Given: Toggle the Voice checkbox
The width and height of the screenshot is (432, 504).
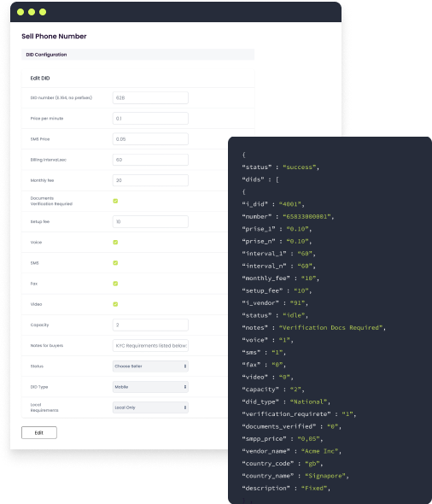Looking at the screenshot, I should 115,242.
